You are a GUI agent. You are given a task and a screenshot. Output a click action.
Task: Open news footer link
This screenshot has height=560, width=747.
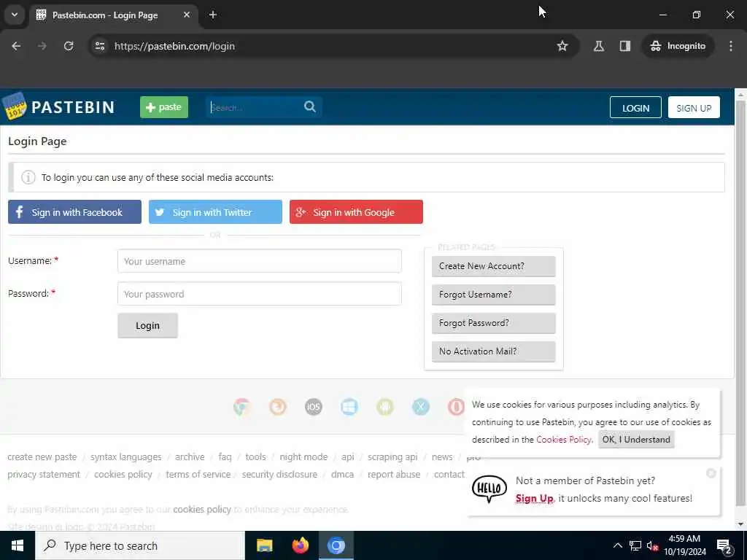point(442,456)
